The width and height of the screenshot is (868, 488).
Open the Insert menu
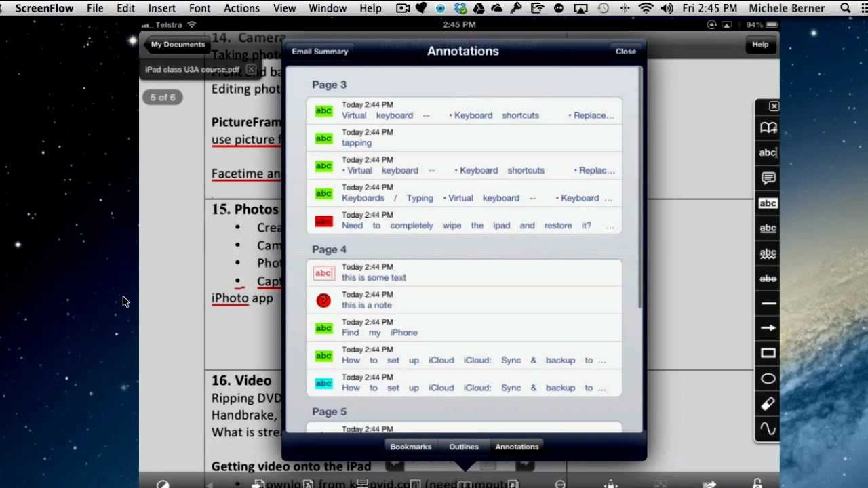162,8
